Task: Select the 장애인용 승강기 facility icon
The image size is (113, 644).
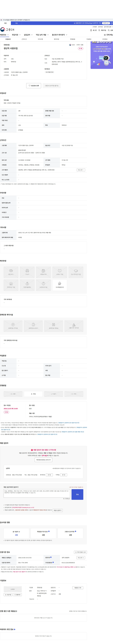Action: click(33, 326)
